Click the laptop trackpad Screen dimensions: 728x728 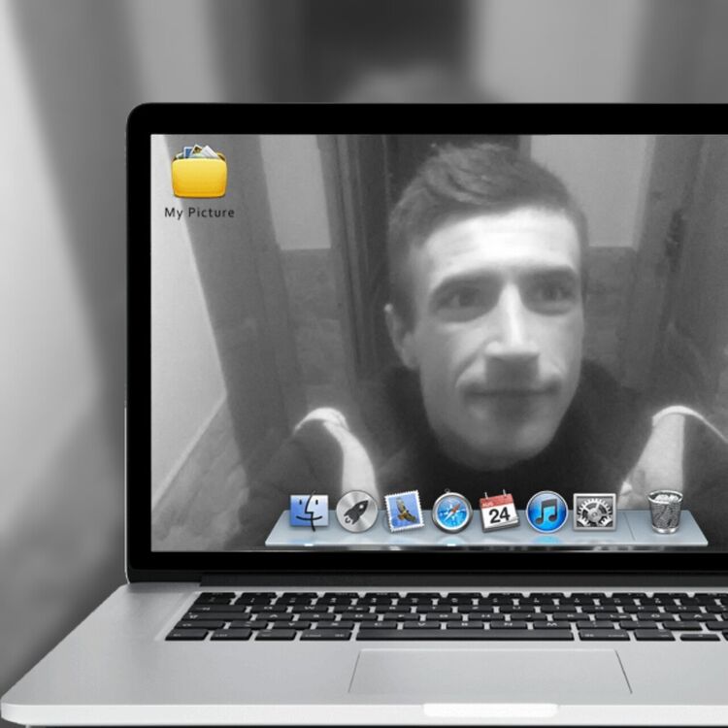(490, 672)
